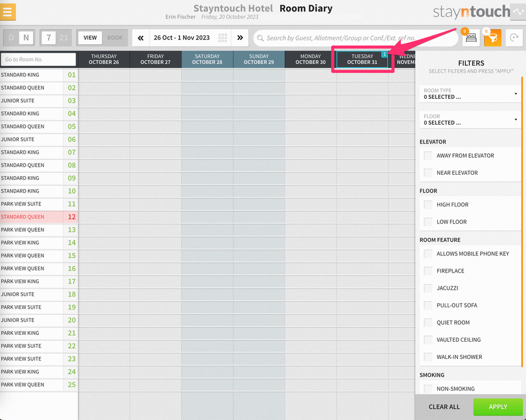This screenshot has width=526, height=420.
Task: Click the Clear All filters button
Action: coord(444,407)
